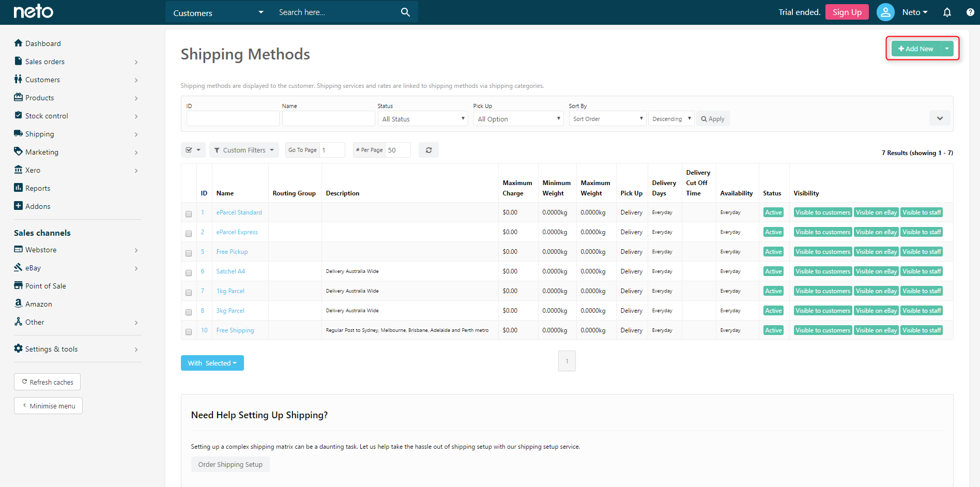980x487 pixels.
Task: Click the Name filter input field
Action: 328,118
